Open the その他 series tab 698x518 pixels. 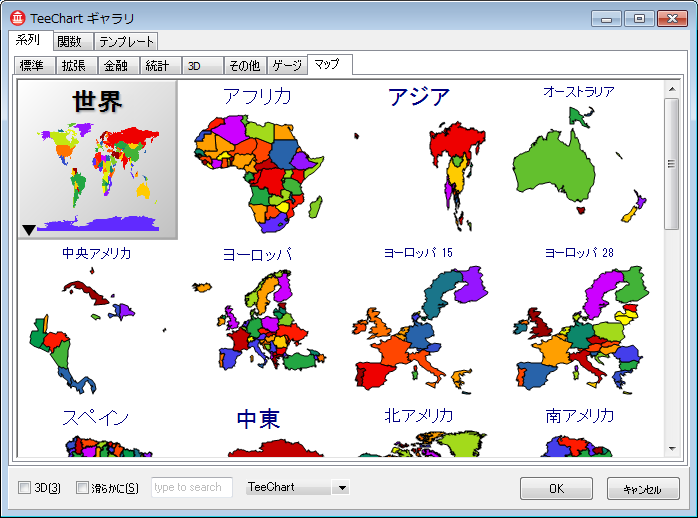coord(245,65)
